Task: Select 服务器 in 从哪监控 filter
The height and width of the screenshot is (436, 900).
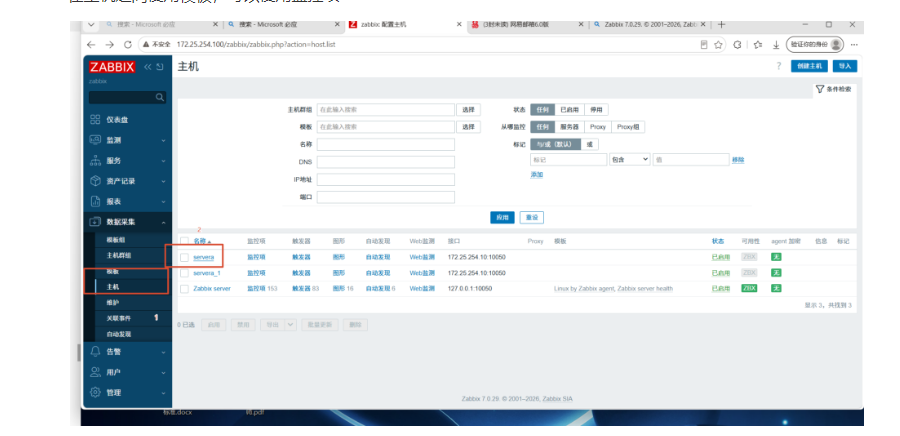Action: click(x=570, y=127)
